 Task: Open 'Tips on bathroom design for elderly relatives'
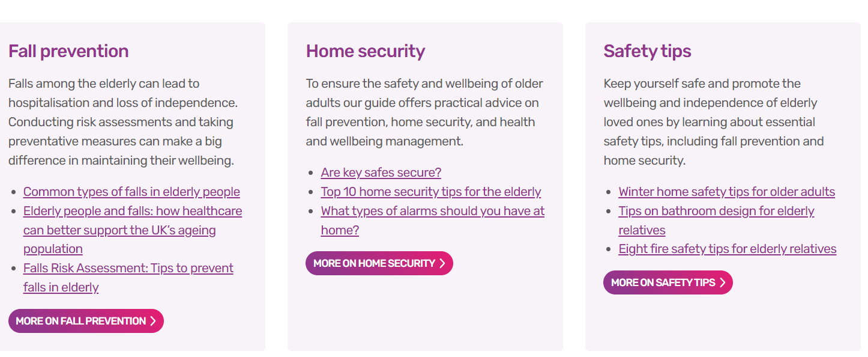(x=716, y=211)
